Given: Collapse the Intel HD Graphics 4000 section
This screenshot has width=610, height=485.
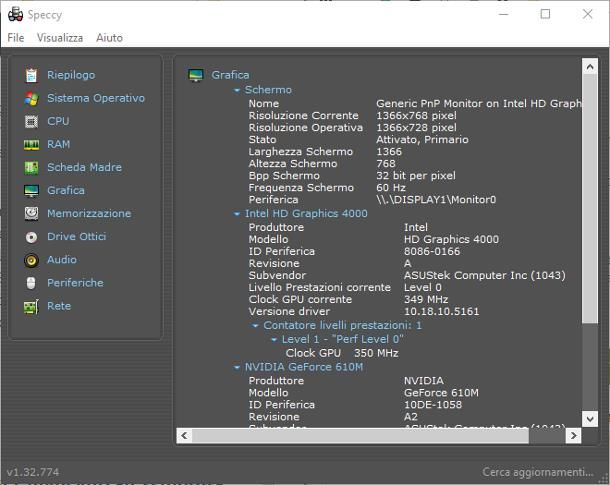Looking at the screenshot, I should (x=237, y=214).
